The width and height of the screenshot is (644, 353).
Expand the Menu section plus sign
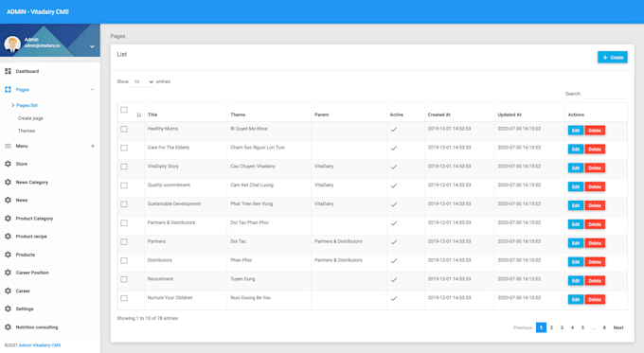click(x=93, y=146)
